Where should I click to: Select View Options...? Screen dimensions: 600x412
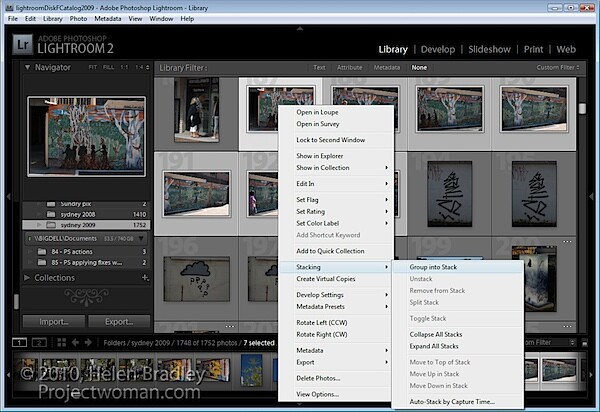[x=337, y=394]
